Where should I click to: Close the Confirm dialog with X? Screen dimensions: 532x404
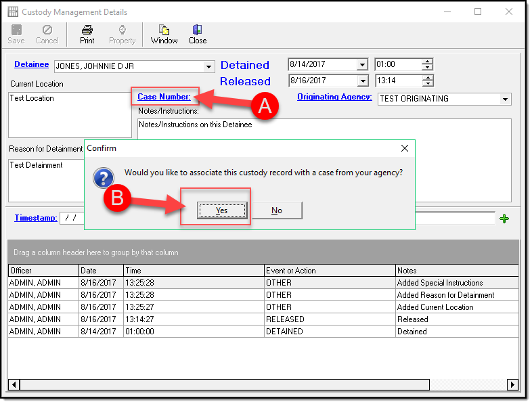coord(405,148)
